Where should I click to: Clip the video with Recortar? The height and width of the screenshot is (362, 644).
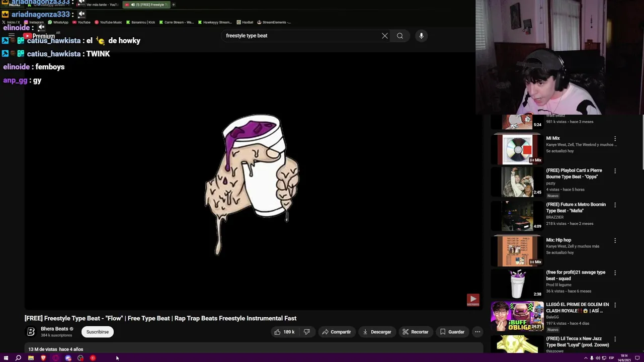[x=415, y=332]
